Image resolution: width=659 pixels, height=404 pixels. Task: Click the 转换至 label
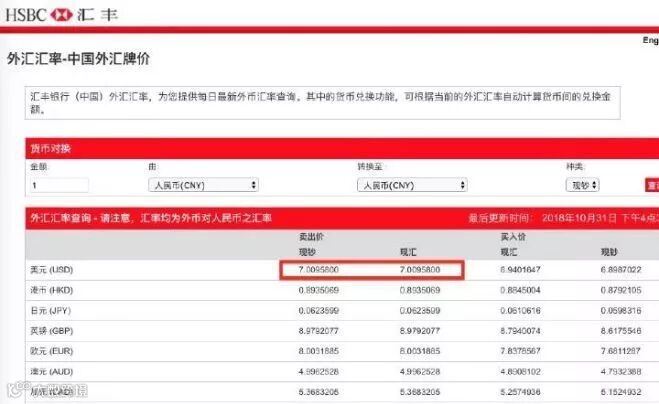tap(370, 167)
